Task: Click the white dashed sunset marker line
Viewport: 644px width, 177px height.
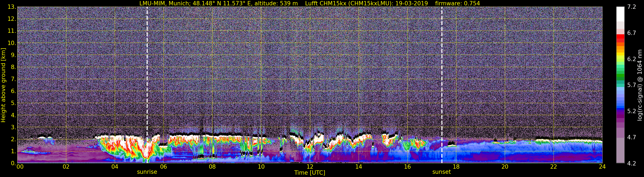Action: pos(442,85)
